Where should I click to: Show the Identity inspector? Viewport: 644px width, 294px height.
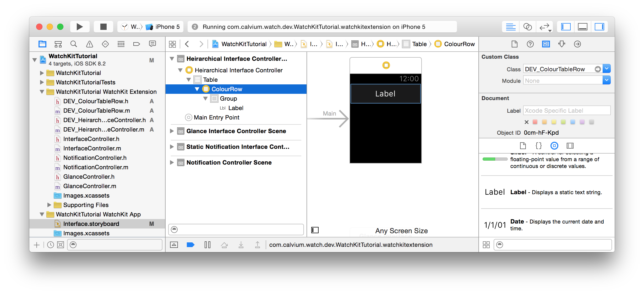[x=546, y=44]
